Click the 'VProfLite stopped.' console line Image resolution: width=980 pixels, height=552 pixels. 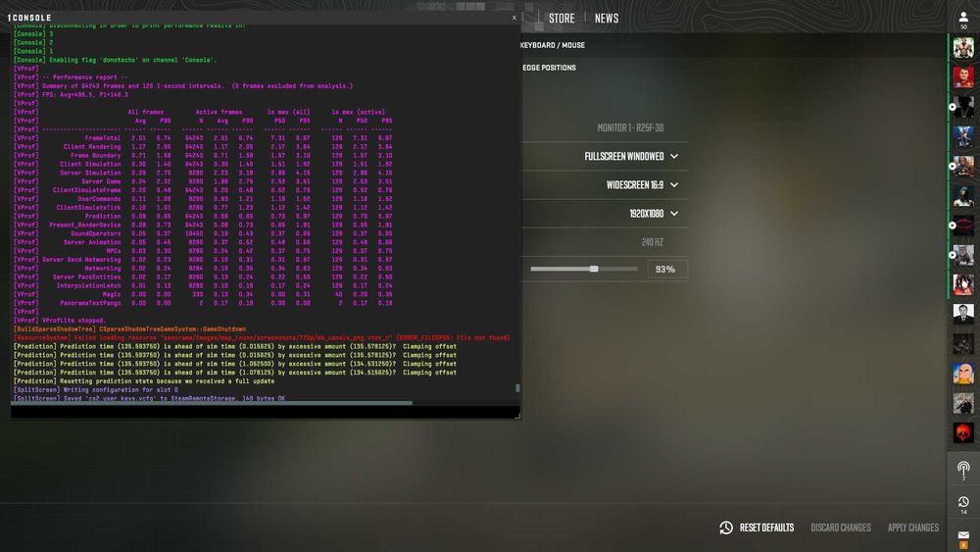(x=60, y=321)
